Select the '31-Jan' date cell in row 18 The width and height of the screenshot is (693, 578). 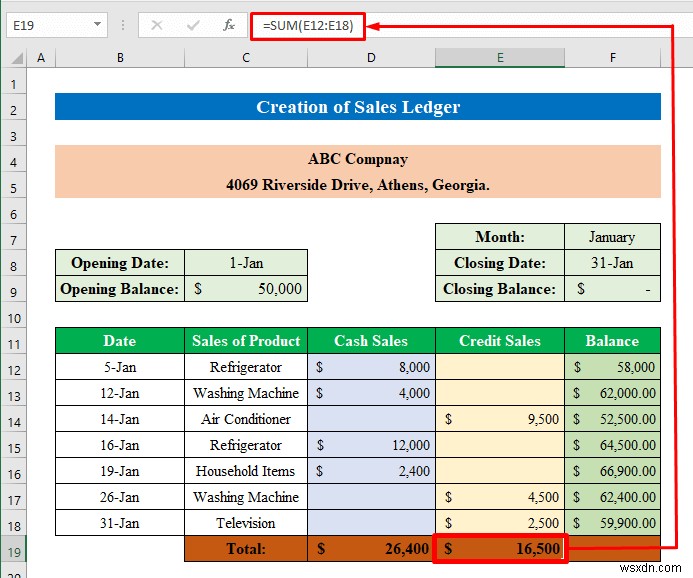point(120,523)
